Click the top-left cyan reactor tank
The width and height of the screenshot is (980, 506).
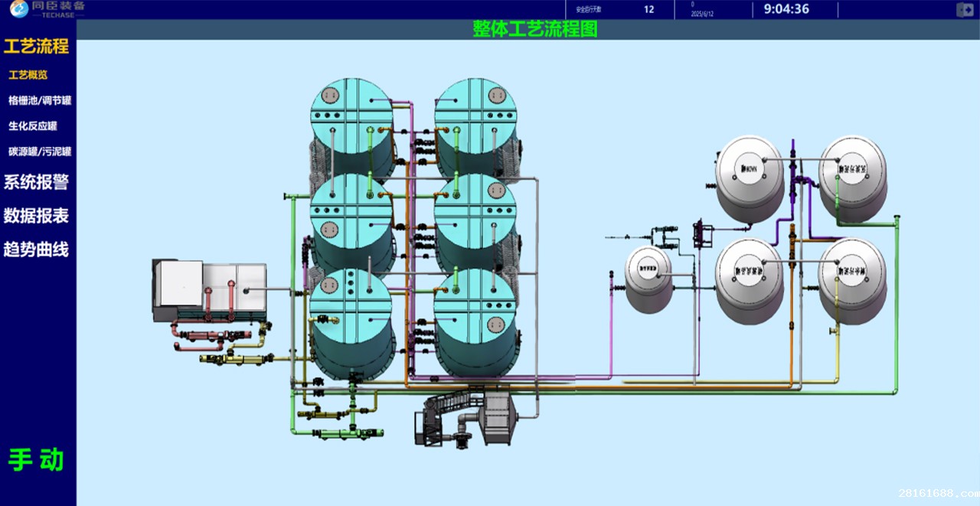[351, 126]
